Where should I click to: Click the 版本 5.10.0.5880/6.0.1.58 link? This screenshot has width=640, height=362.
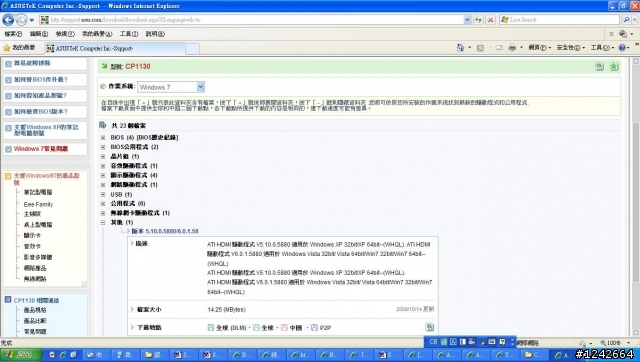(x=165, y=231)
